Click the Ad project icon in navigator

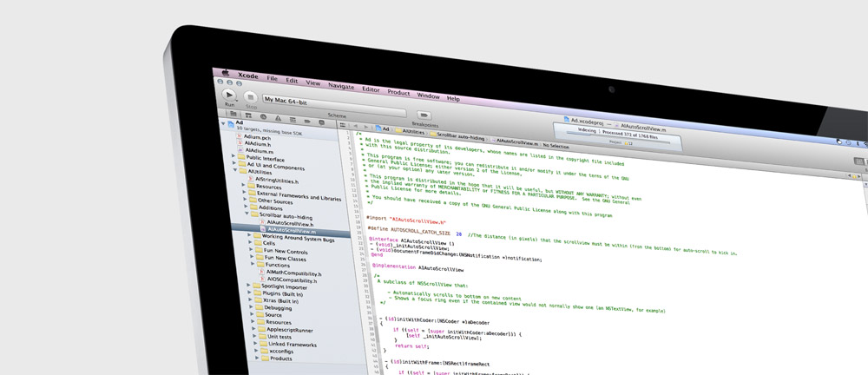(231, 125)
